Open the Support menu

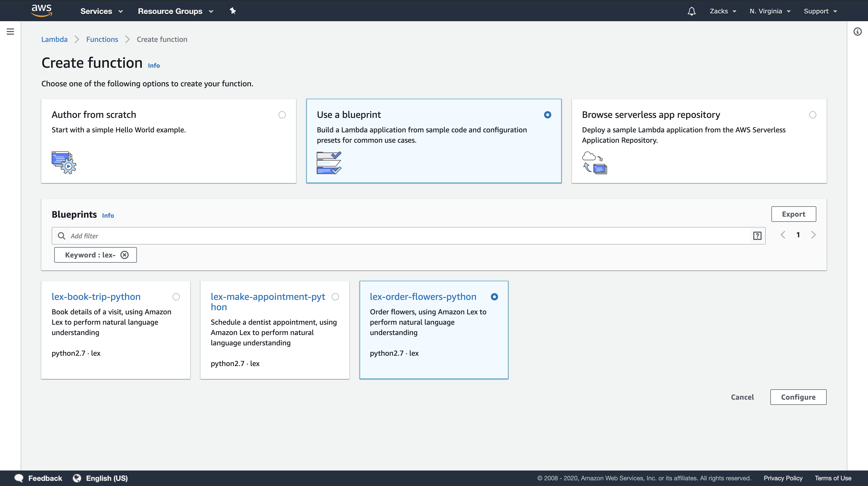(x=820, y=11)
